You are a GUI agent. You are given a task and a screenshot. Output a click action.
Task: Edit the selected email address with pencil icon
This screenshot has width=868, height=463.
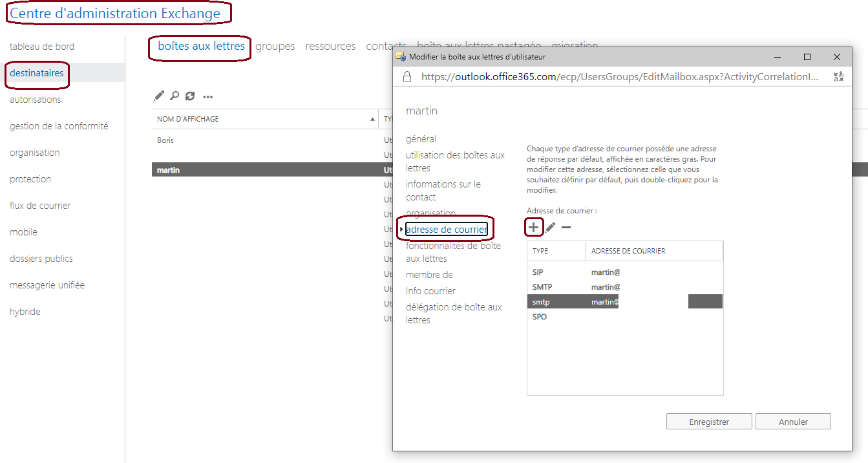pos(550,227)
